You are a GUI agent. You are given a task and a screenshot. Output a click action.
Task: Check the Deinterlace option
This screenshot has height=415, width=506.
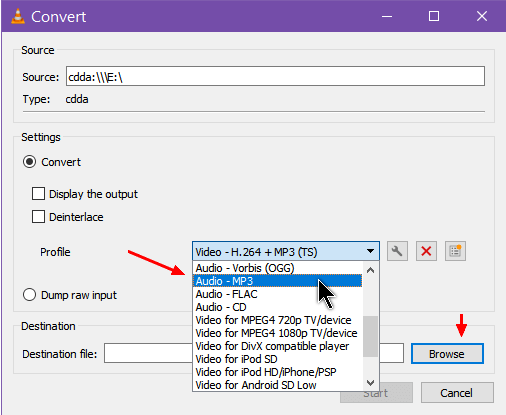[x=38, y=217]
